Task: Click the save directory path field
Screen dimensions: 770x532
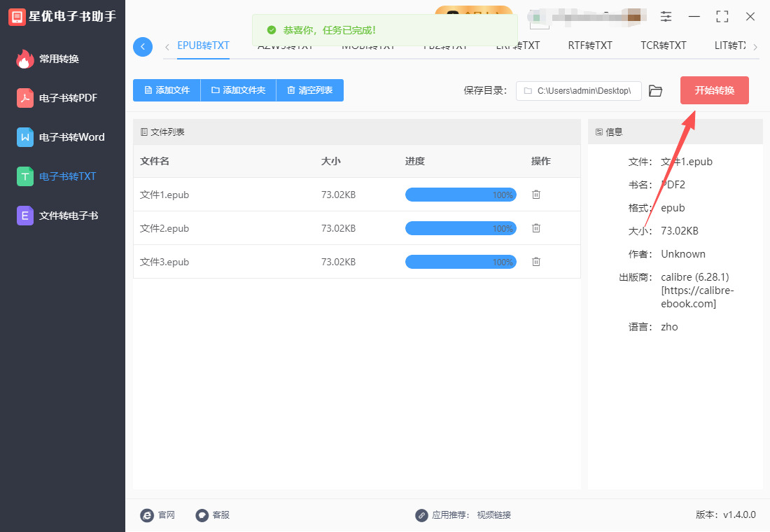Action: [x=580, y=91]
